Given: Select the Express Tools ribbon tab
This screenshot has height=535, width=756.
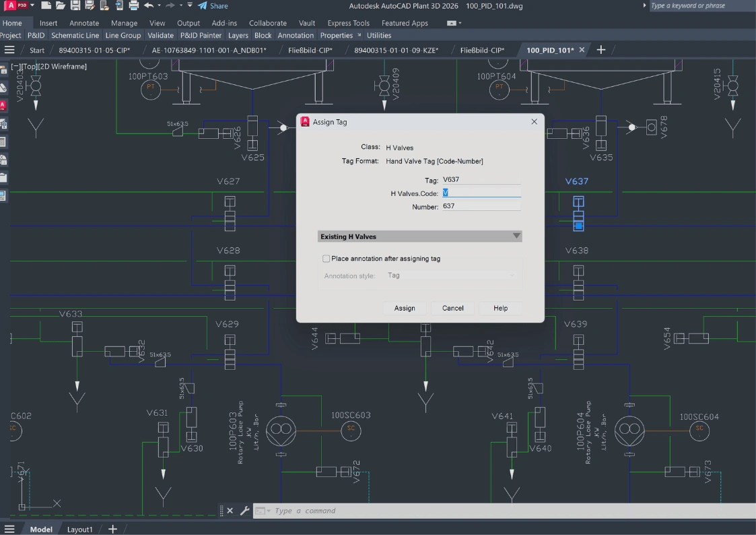Looking at the screenshot, I should pyautogui.click(x=348, y=23).
